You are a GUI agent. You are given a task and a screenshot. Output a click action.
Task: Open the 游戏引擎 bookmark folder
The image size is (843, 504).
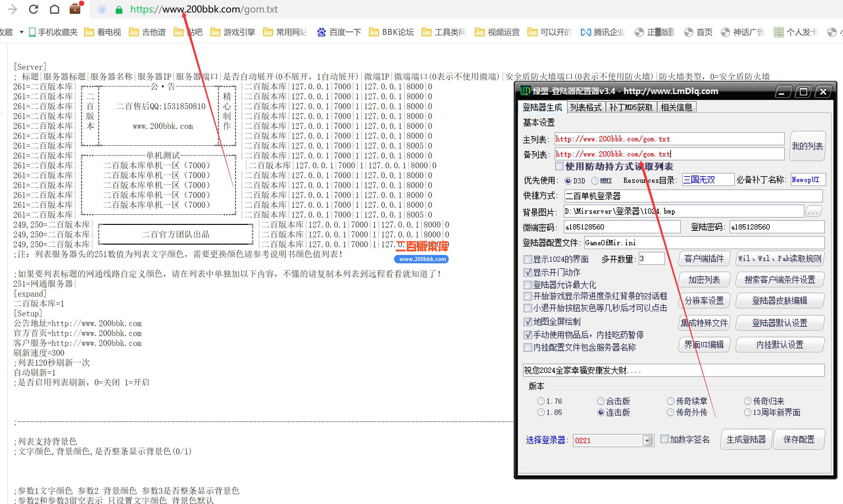[x=233, y=32]
